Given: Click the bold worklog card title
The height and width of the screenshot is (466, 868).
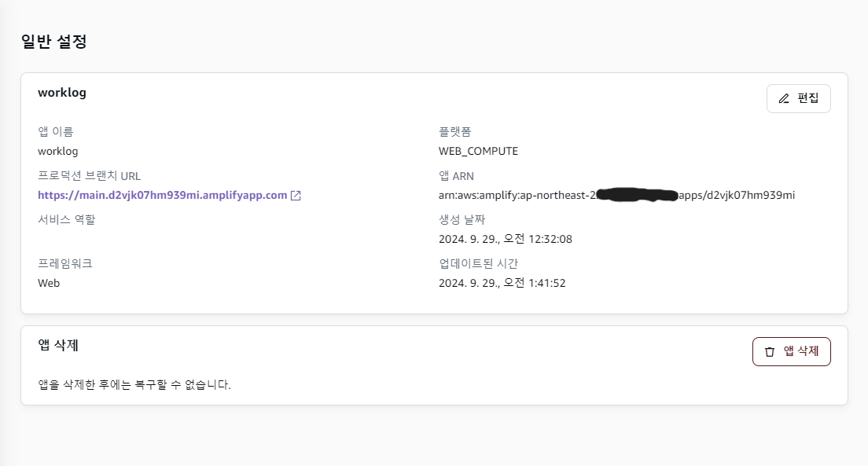Looking at the screenshot, I should pos(62,93).
